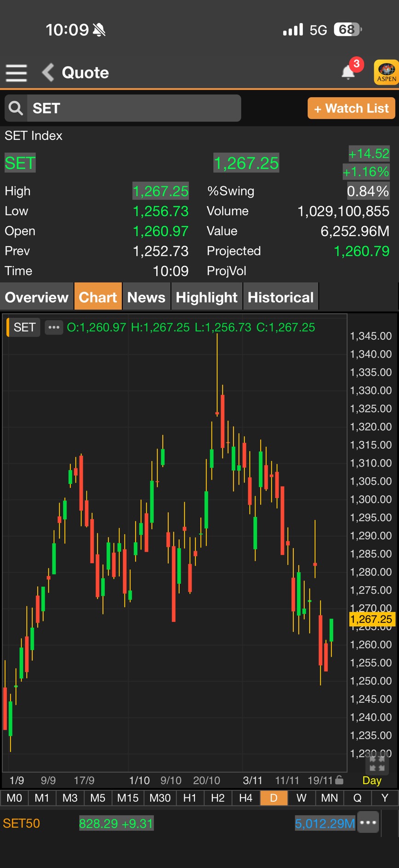Tap the 1,267.25 price marker on axis
Screen dimensions: 399x868
pyautogui.click(x=371, y=619)
